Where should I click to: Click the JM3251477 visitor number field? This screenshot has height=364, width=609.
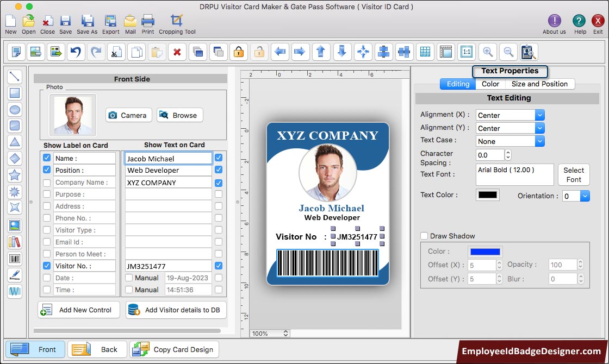tap(168, 266)
